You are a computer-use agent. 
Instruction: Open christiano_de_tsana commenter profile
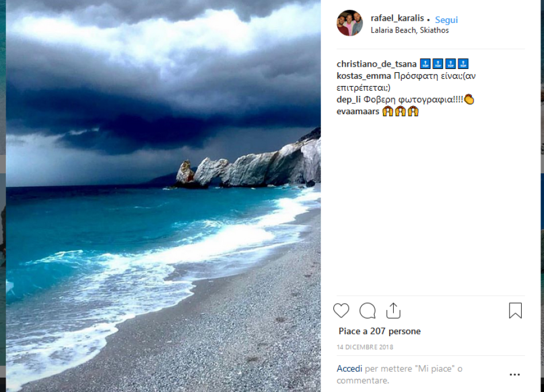[376, 64]
